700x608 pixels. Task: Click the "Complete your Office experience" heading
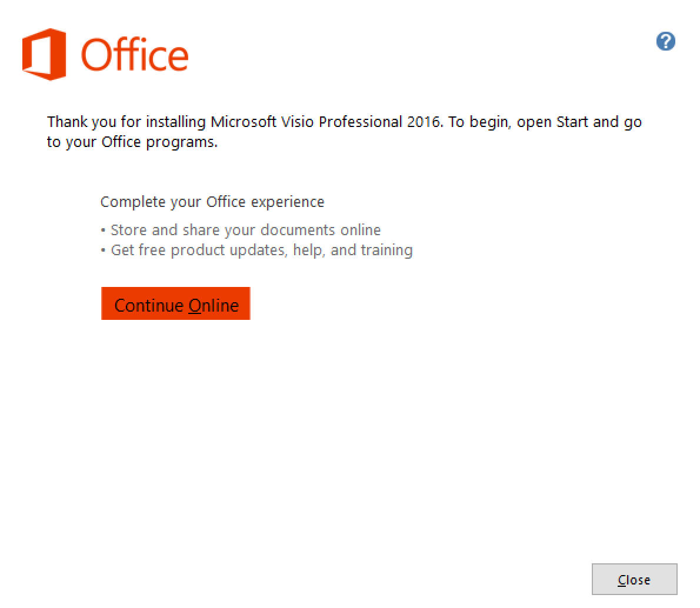[x=212, y=202]
